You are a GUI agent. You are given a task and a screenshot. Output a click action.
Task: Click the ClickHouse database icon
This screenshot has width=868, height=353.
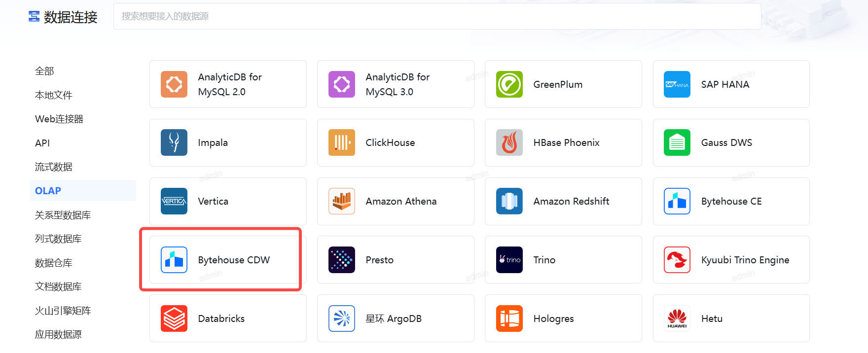coord(341,142)
